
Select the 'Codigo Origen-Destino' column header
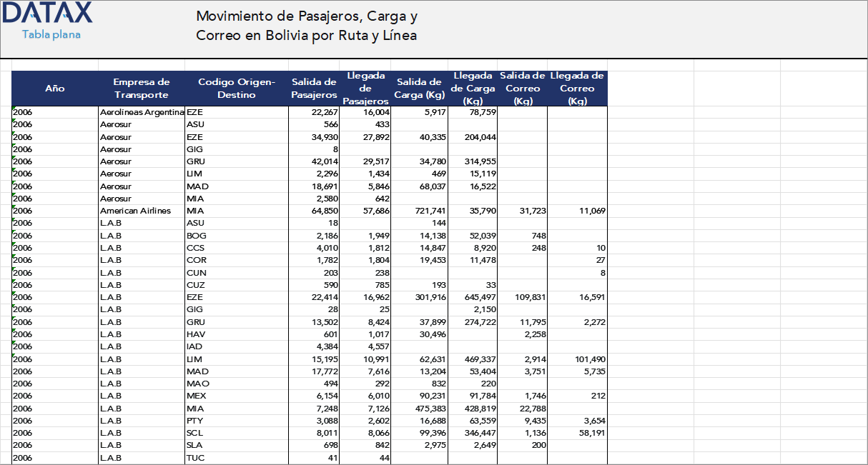[236, 88]
